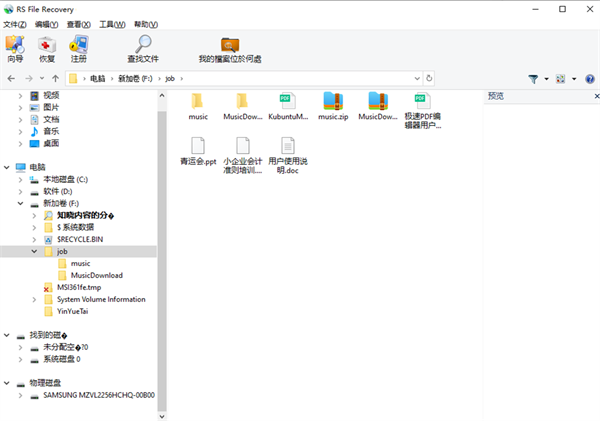Select 软件 (D:) drive in tree
The image size is (600, 421).
point(57,191)
